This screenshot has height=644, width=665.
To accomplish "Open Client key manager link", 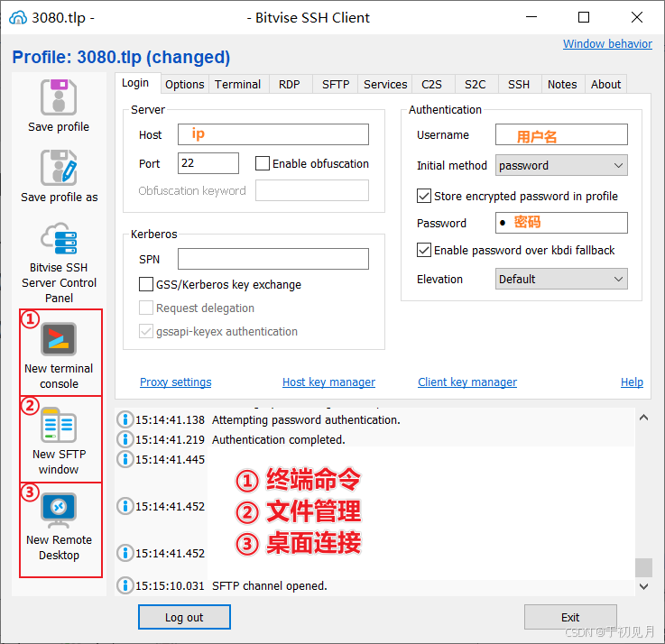I will [467, 382].
